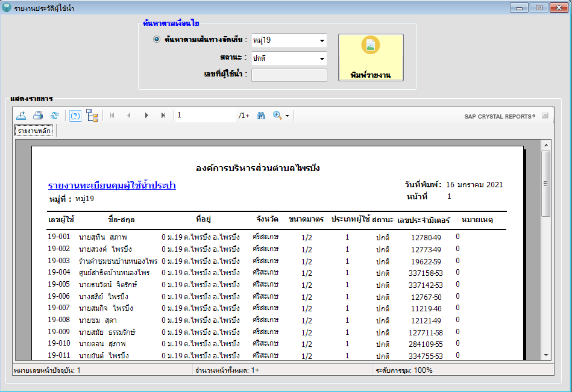
Task: Go to next report page
Action: 146,116
